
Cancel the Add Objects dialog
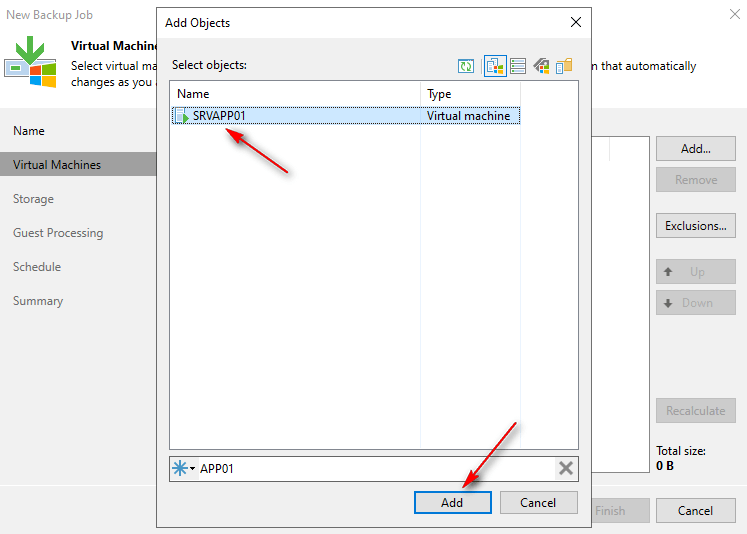539,502
